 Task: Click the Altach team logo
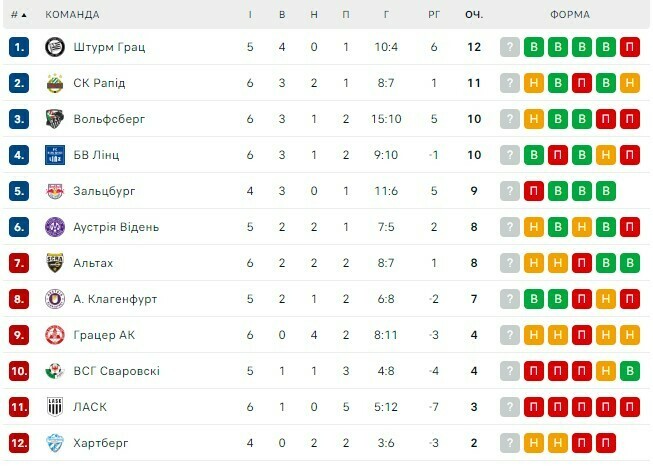[55, 263]
